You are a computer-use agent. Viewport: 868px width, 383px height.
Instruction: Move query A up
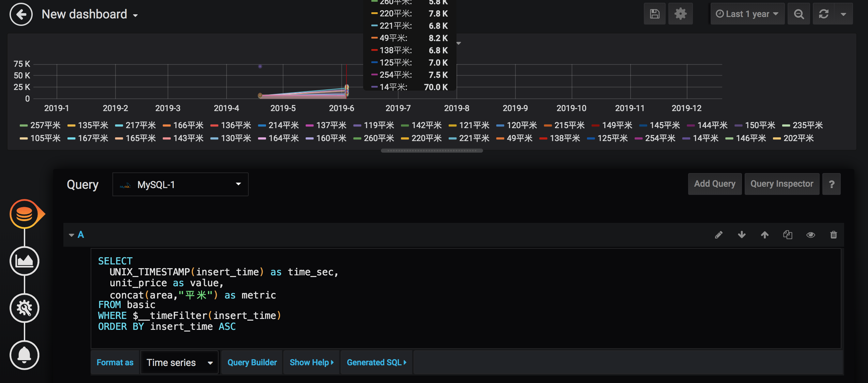point(765,235)
